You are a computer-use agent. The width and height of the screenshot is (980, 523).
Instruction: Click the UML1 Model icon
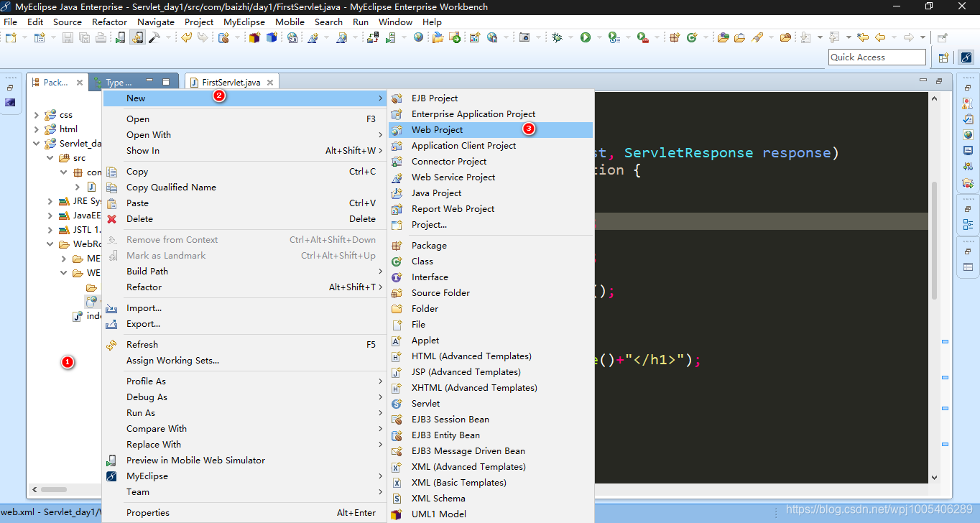(397, 514)
